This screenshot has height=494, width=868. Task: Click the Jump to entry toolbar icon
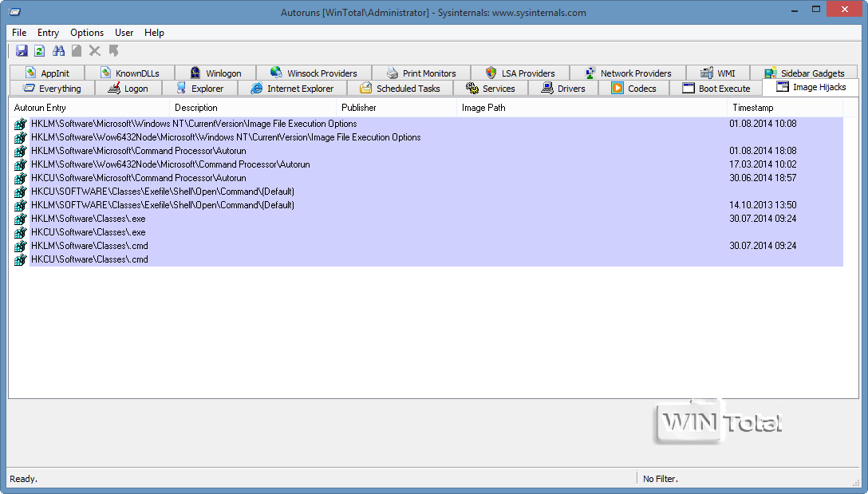pyautogui.click(x=113, y=51)
